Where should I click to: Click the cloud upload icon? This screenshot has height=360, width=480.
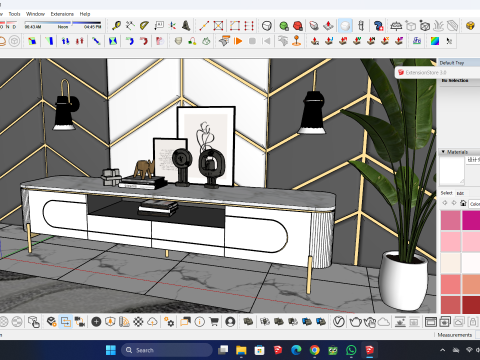(152, 322)
